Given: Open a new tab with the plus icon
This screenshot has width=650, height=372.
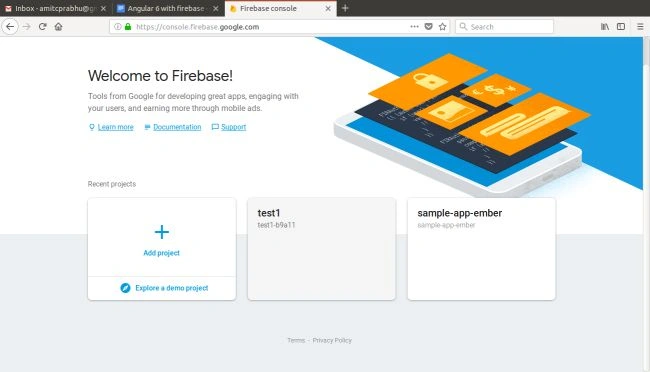Looking at the screenshot, I should (345, 8).
